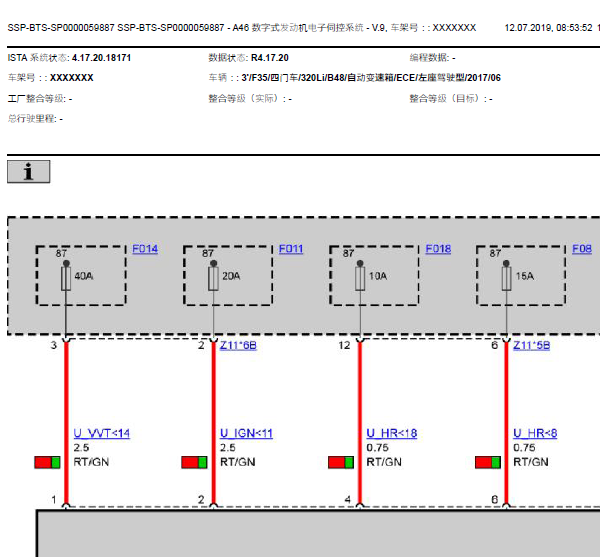
Task: Follow the U_IGN<11 signal link
Action: coord(246,433)
